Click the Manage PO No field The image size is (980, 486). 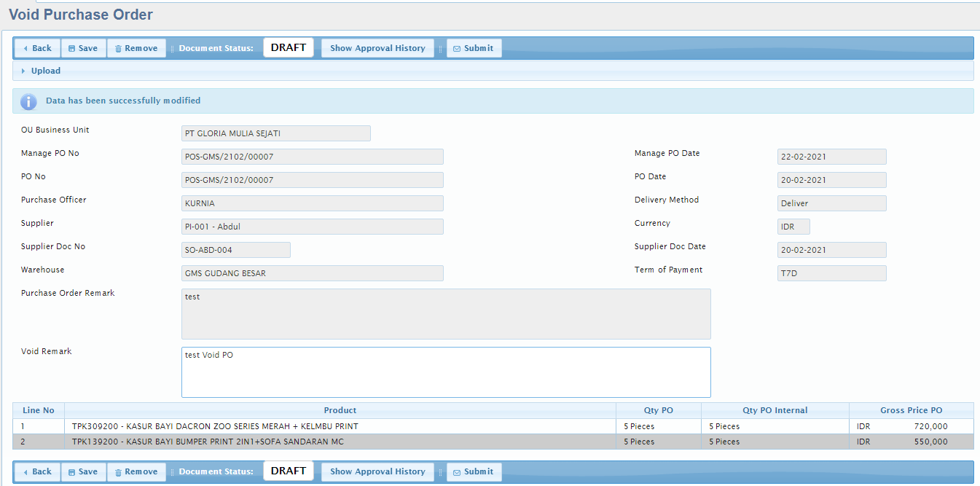tap(313, 157)
